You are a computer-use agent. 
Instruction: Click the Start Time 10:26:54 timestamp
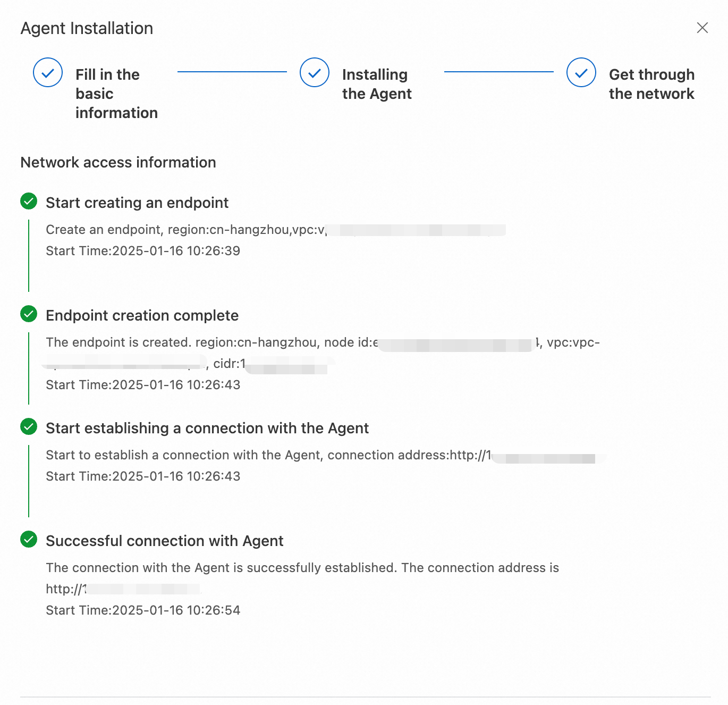click(x=143, y=610)
